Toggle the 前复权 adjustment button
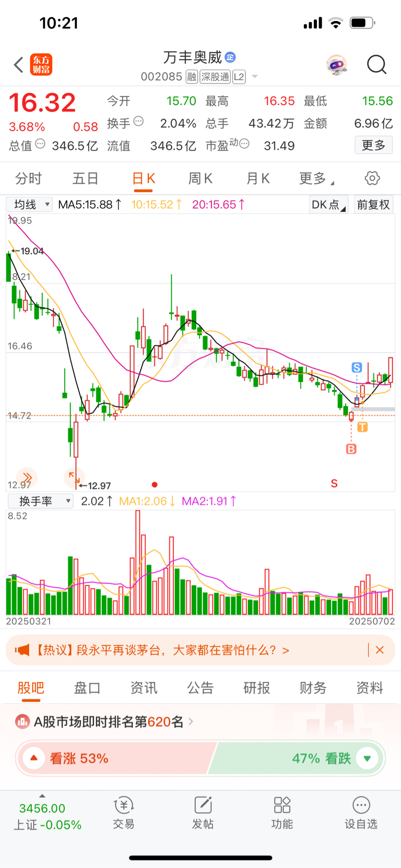The height and width of the screenshot is (868, 401). coord(373,204)
